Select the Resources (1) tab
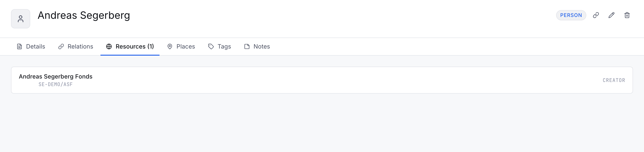 point(130,46)
